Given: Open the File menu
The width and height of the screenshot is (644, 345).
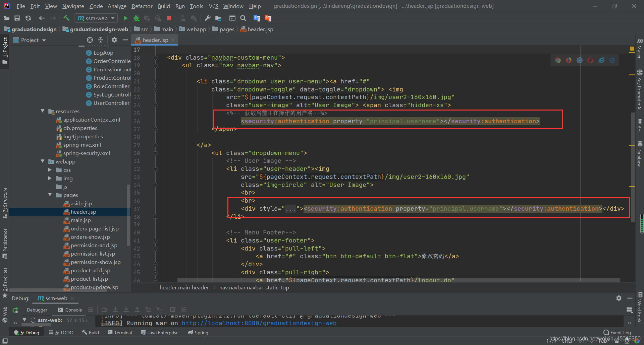Looking at the screenshot, I should (21, 6).
